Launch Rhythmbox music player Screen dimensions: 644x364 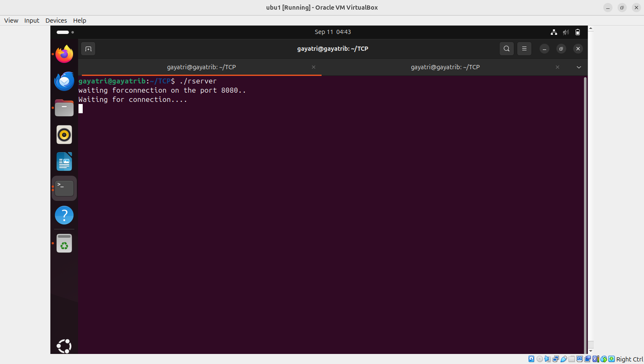click(64, 135)
